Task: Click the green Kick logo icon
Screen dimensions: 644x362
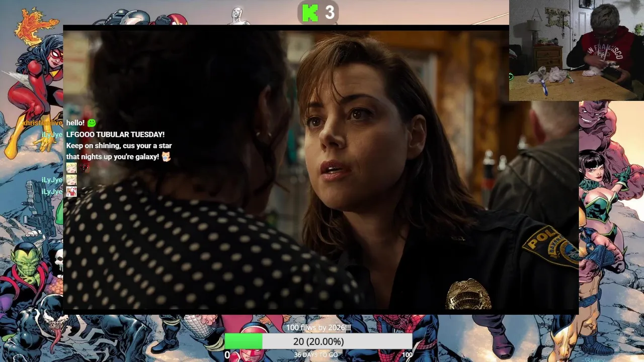Action: coord(310,13)
